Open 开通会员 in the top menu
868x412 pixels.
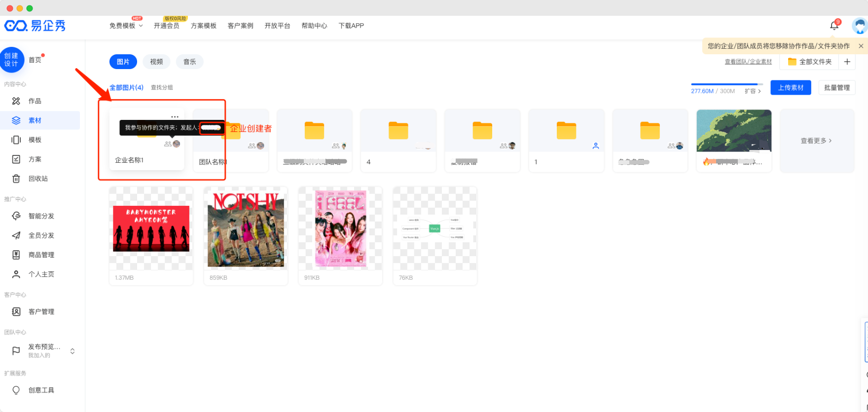(x=166, y=26)
